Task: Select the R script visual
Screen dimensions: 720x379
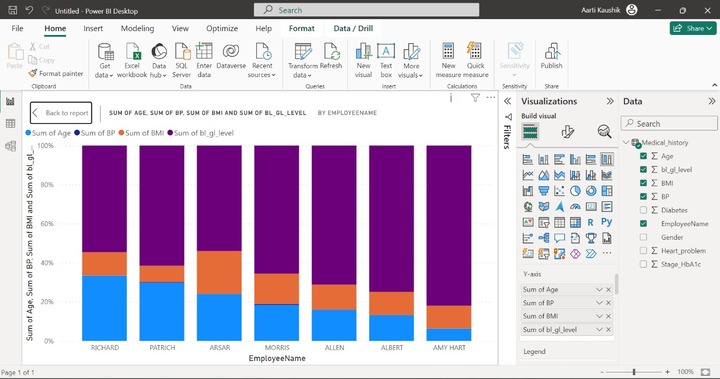Action: (x=591, y=222)
